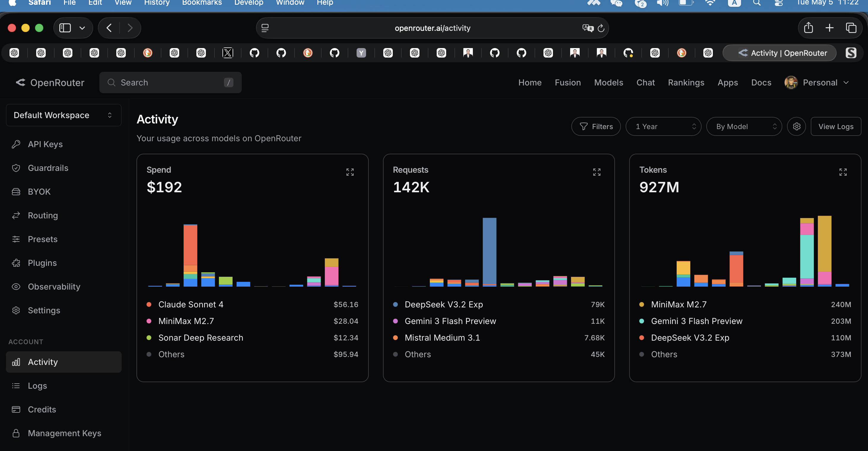Click the DeepSeek V3.2 Exp requests legend row
This screenshot has width=868, height=451.
click(x=499, y=305)
